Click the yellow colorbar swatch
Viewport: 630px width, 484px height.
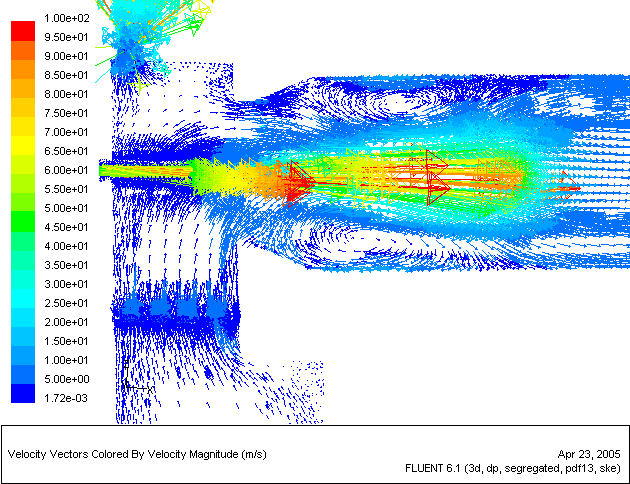(x=23, y=145)
